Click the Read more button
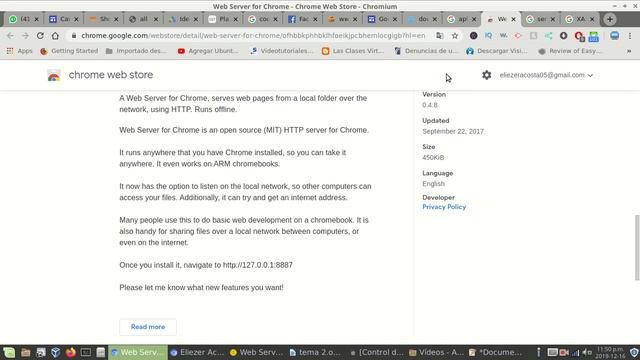The image size is (640, 360). [x=148, y=327]
